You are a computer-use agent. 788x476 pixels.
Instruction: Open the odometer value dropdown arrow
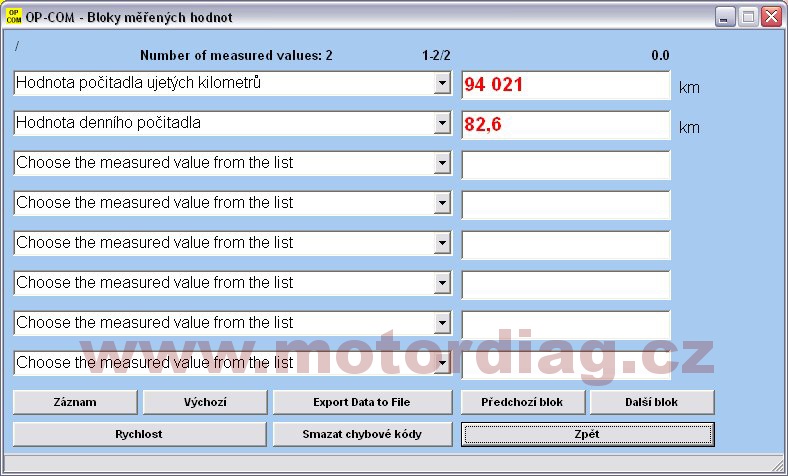pos(443,84)
